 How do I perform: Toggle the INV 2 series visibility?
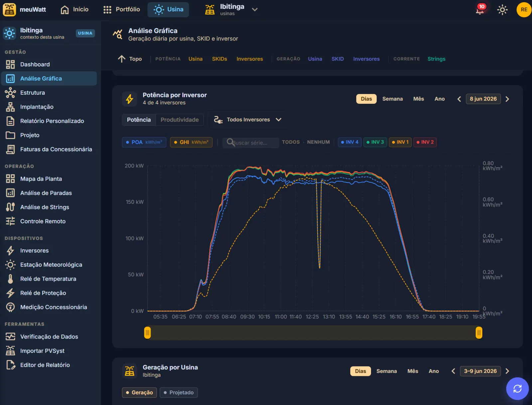click(425, 142)
